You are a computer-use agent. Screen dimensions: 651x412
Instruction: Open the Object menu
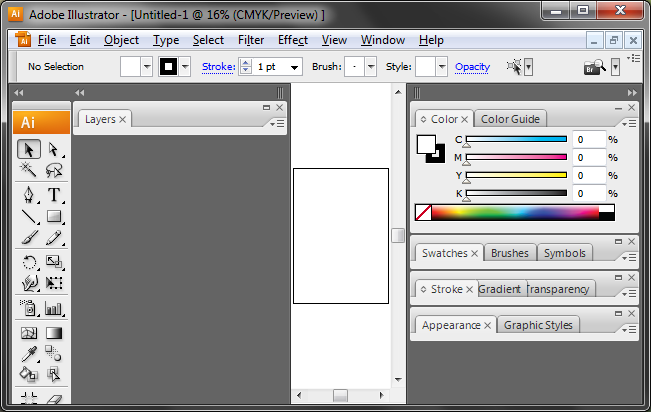(121, 40)
